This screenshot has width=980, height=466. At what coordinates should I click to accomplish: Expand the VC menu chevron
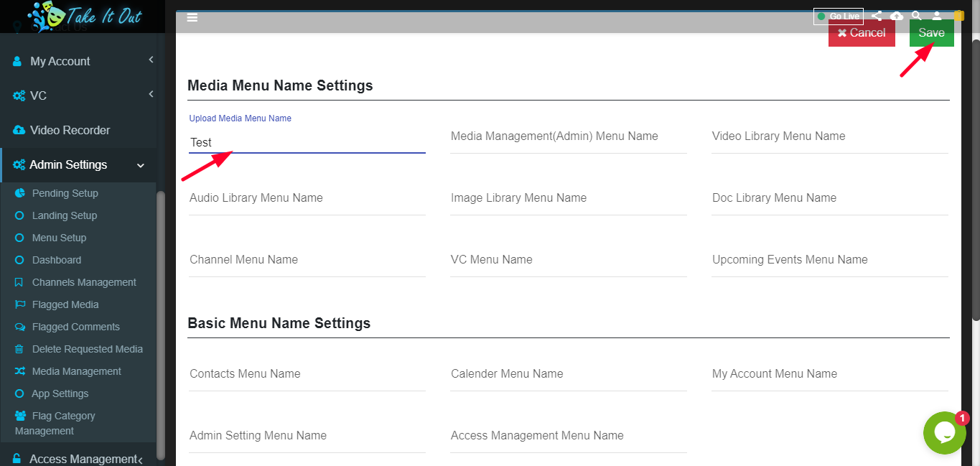tap(151, 94)
